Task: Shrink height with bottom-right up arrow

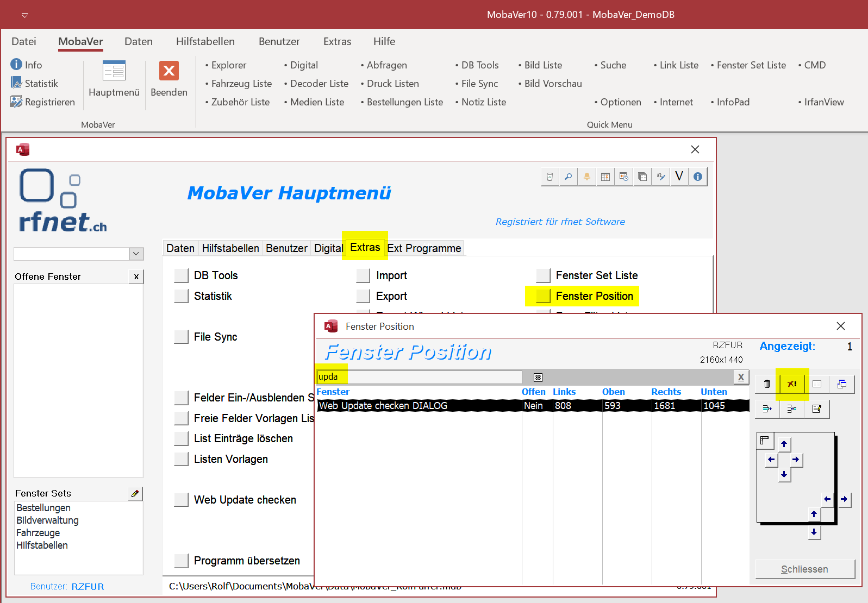Action: click(x=814, y=514)
